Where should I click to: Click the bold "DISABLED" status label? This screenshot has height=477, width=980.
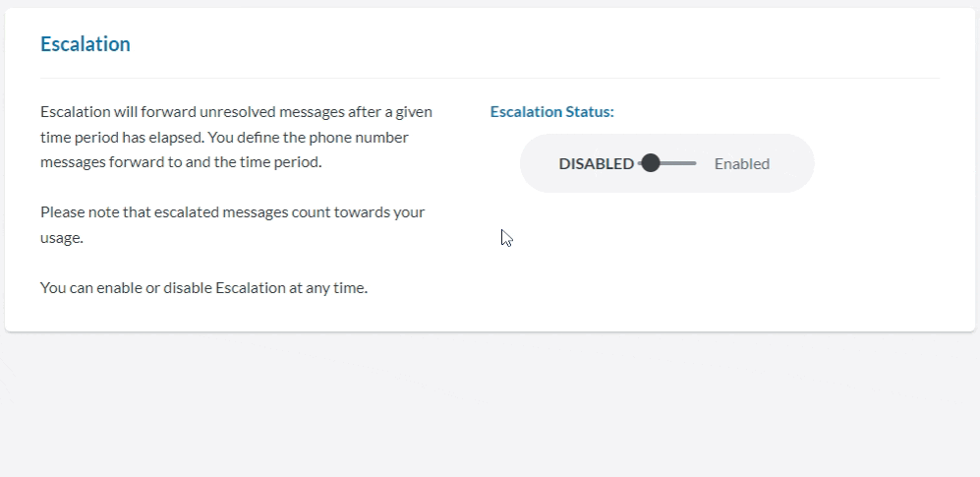(x=596, y=164)
